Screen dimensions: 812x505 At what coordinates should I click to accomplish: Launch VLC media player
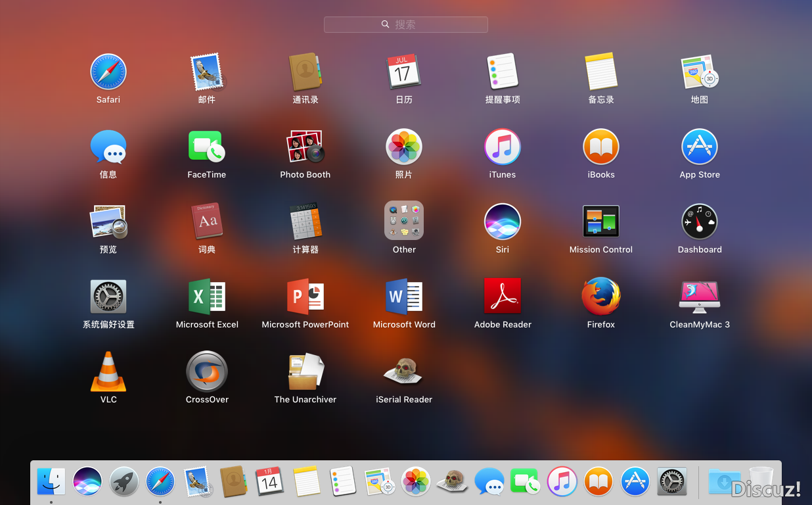click(108, 372)
